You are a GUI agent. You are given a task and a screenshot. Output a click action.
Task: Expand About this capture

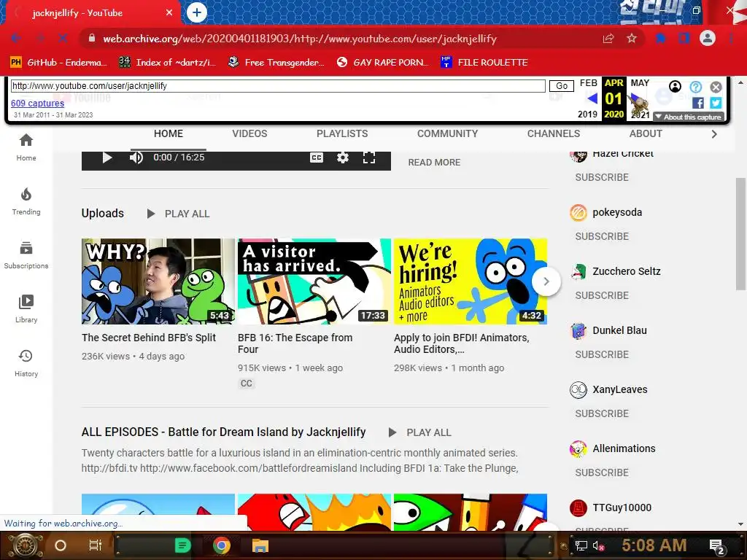[x=689, y=117]
